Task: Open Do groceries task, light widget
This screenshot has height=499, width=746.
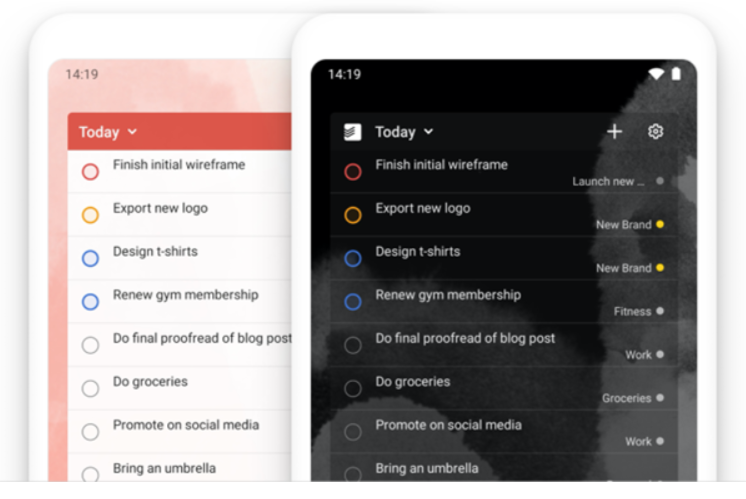Action: [x=150, y=382]
